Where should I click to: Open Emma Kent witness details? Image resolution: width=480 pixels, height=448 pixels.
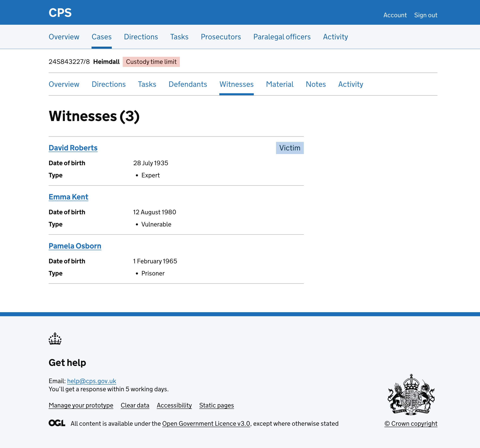coord(68,197)
